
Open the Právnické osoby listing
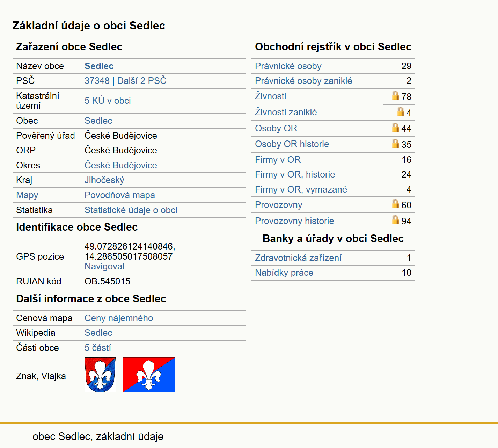point(288,66)
